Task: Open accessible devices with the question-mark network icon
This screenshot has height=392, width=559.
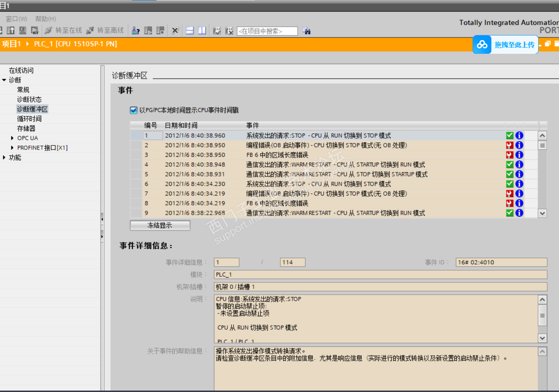Action: pyautogui.click(x=136, y=31)
